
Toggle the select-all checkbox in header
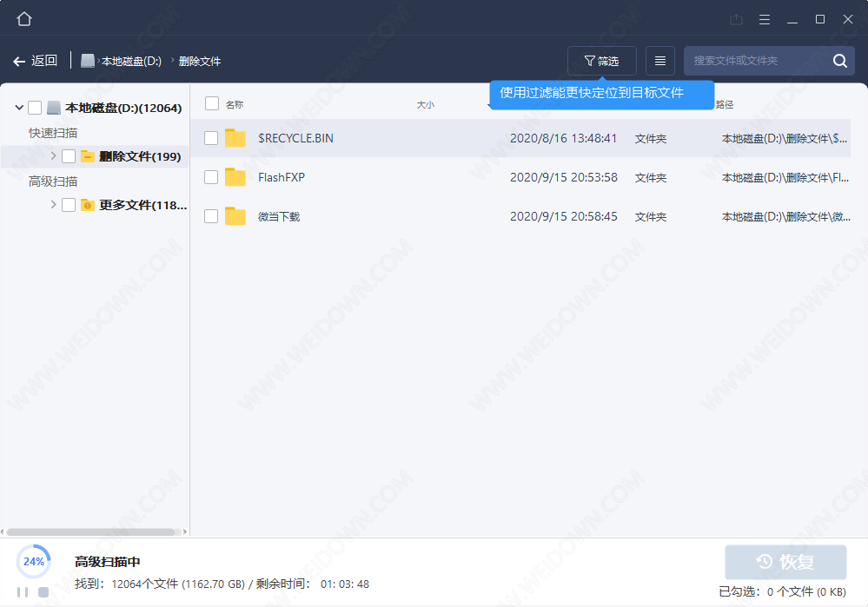click(x=211, y=103)
